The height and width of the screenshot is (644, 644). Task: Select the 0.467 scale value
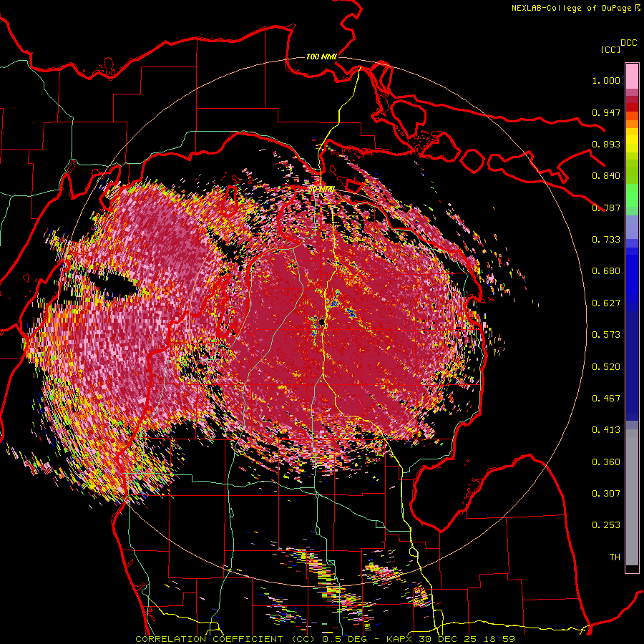tap(606, 399)
